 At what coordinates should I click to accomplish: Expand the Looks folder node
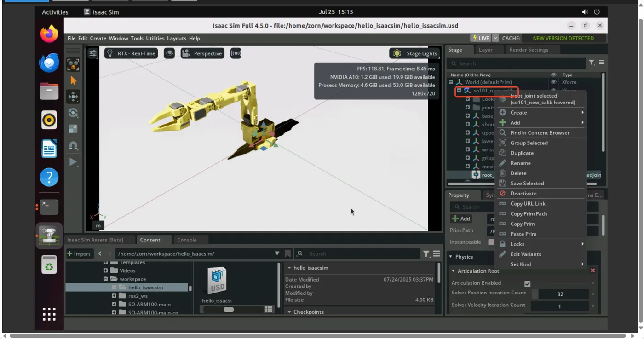tap(467, 99)
